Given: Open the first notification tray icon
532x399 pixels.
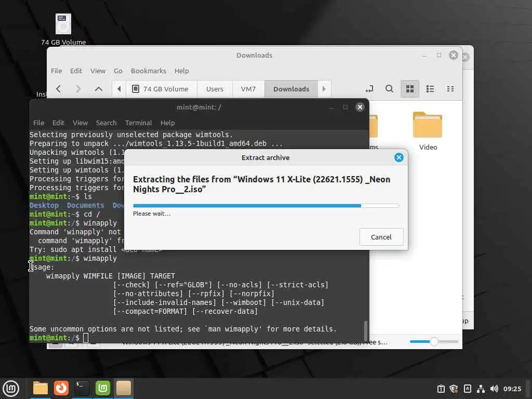Looking at the screenshot, I should [441, 389].
